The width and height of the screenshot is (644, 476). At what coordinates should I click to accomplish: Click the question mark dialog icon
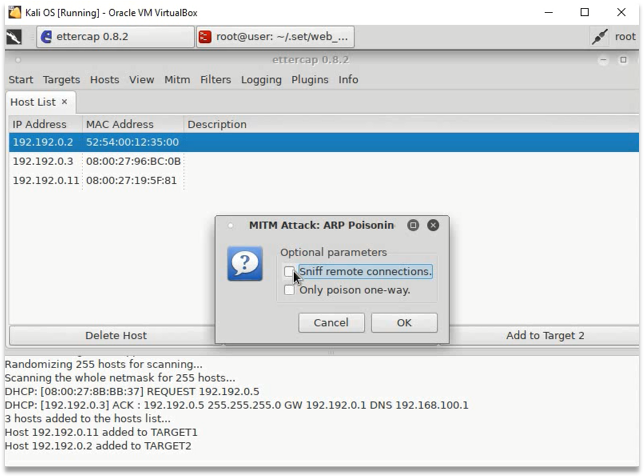(245, 263)
